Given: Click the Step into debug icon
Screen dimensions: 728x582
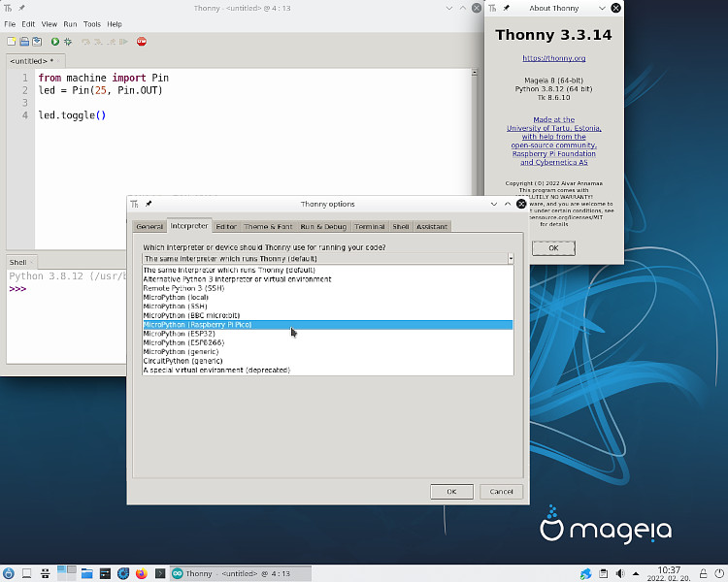Looking at the screenshot, I should pyautogui.click(x=98, y=42).
